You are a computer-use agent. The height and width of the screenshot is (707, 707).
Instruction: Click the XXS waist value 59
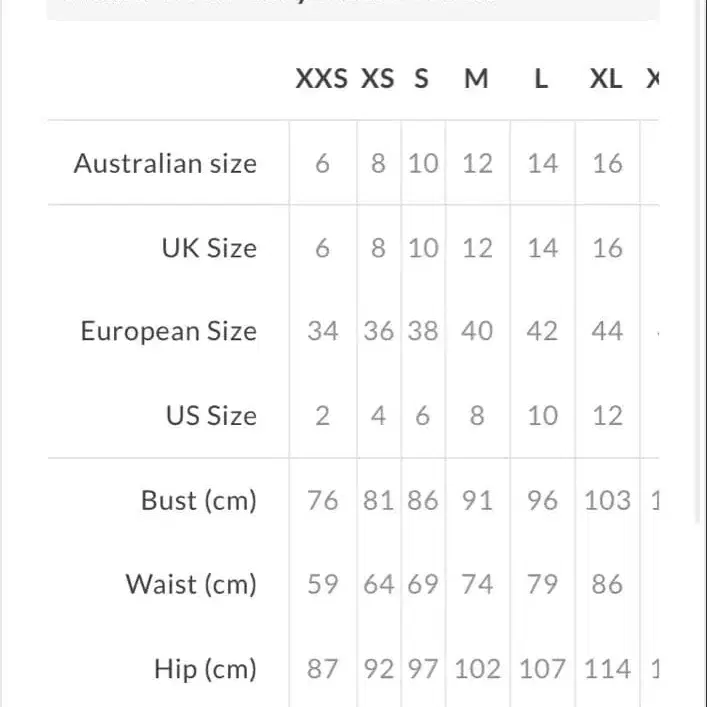pos(323,584)
